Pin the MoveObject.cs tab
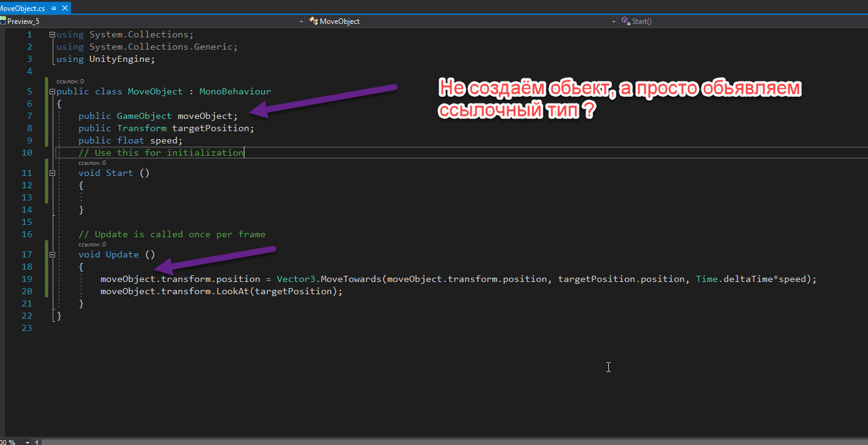The width and height of the screenshot is (868, 445). coord(54,9)
